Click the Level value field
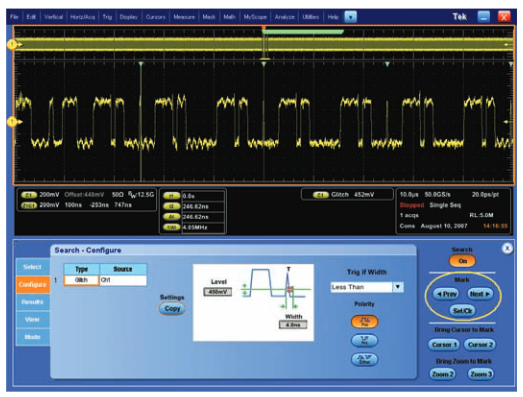Image resolution: width=523 pixels, height=397 pixels. click(x=217, y=292)
